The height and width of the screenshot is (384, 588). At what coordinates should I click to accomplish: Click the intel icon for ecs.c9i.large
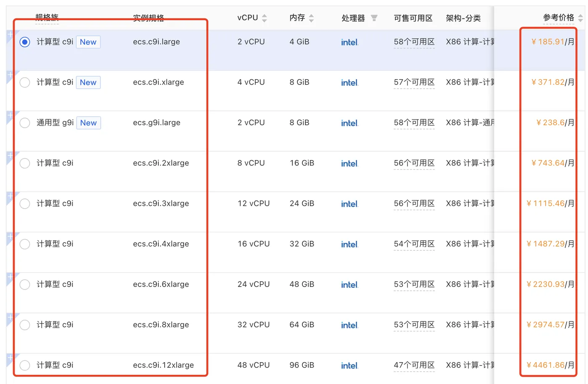(x=349, y=42)
